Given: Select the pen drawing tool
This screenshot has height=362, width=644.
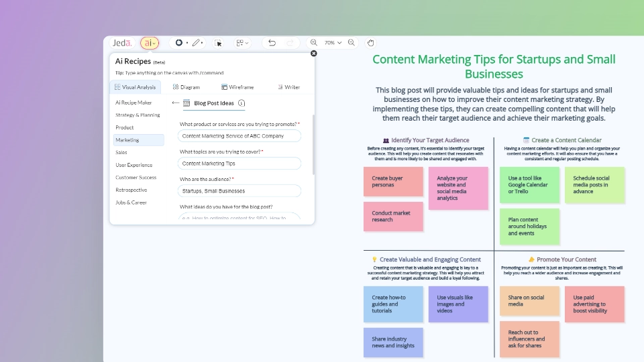Looking at the screenshot, I should click(x=197, y=43).
